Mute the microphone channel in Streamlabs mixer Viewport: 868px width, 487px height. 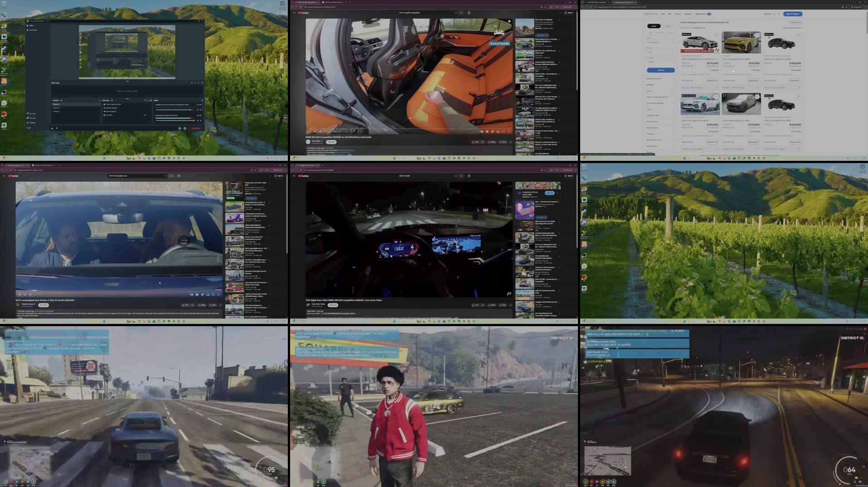[198, 121]
